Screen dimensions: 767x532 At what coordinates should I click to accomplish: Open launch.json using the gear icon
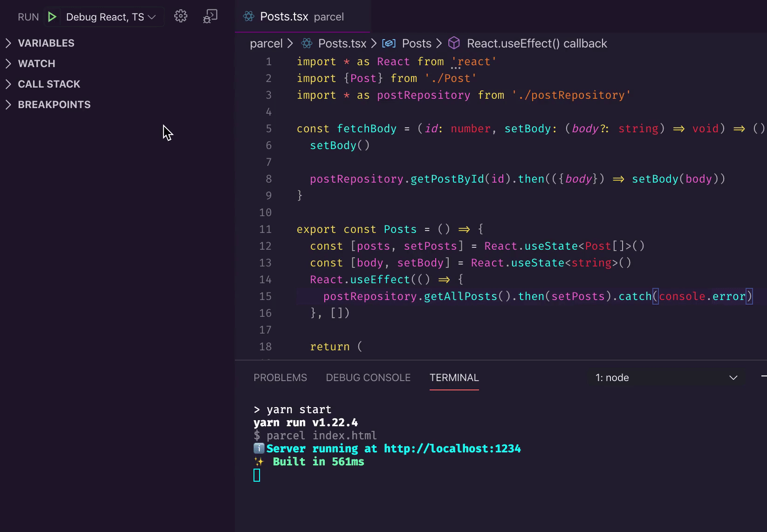[x=181, y=16]
